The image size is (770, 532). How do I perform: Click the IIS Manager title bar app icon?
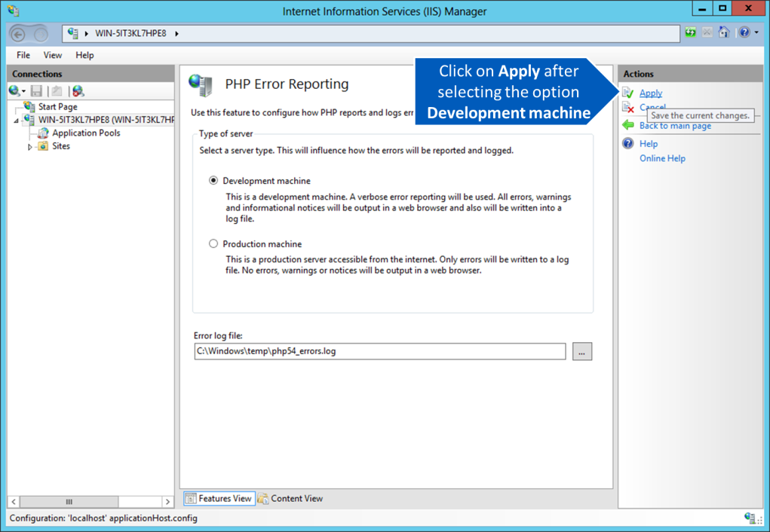[x=14, y=11]
